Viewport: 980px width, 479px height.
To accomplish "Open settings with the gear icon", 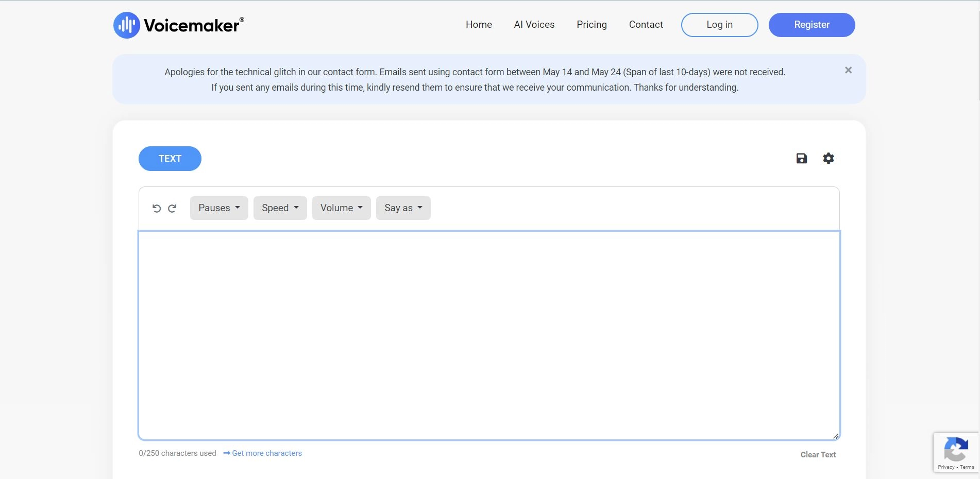I will [828, 159].
